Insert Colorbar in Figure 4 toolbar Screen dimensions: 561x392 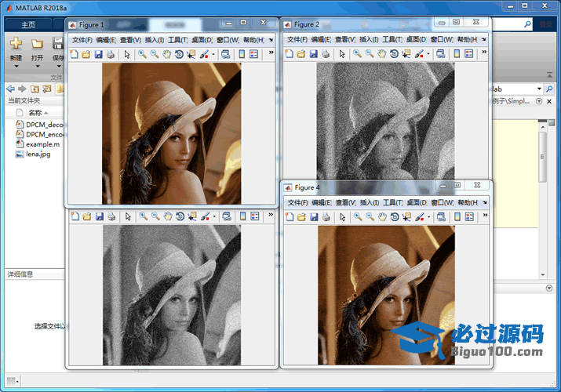coord(457,216)
